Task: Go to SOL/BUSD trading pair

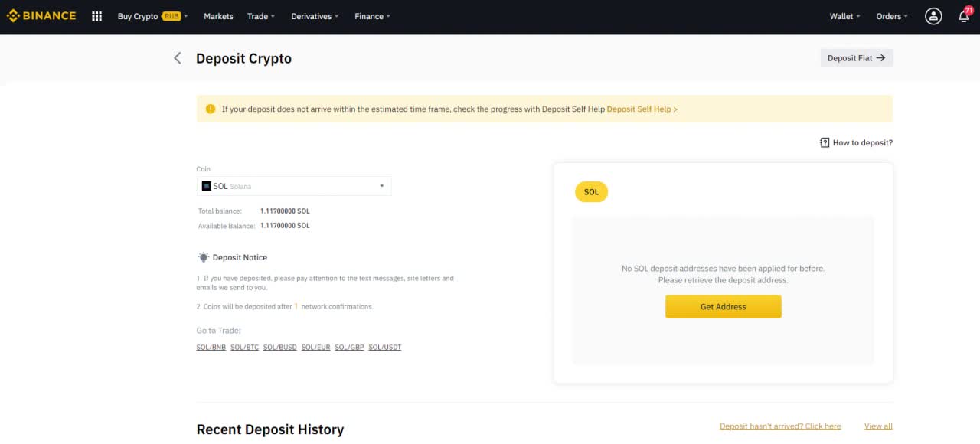Action: [280, 347]
